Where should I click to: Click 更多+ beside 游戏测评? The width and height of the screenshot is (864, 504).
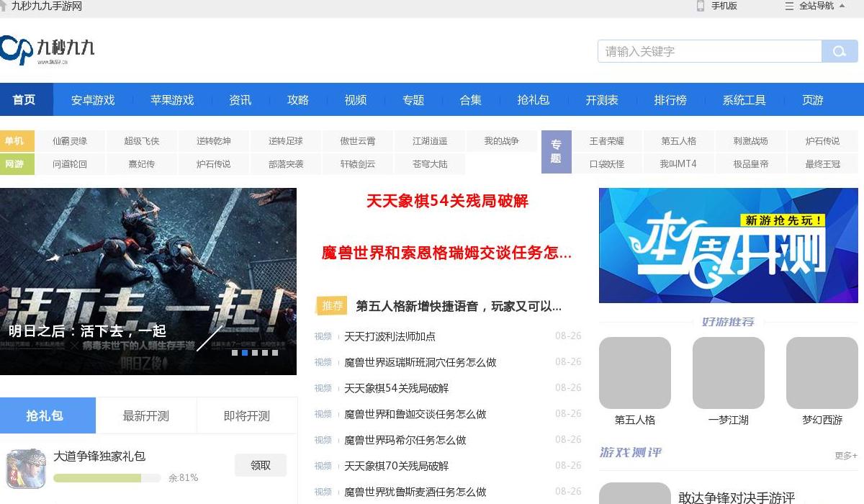coord(846,456)
